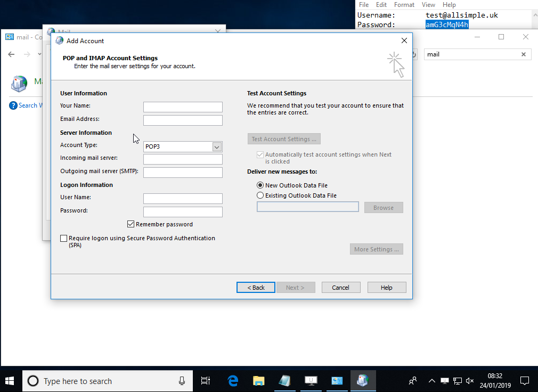Open the Format menu in Notepad

coord(404,5)
